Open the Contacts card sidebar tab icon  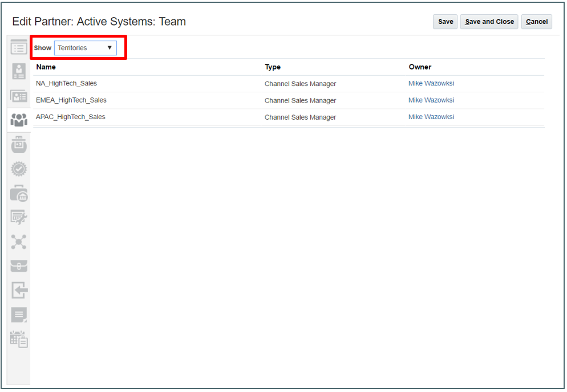[x=19, y=96]
